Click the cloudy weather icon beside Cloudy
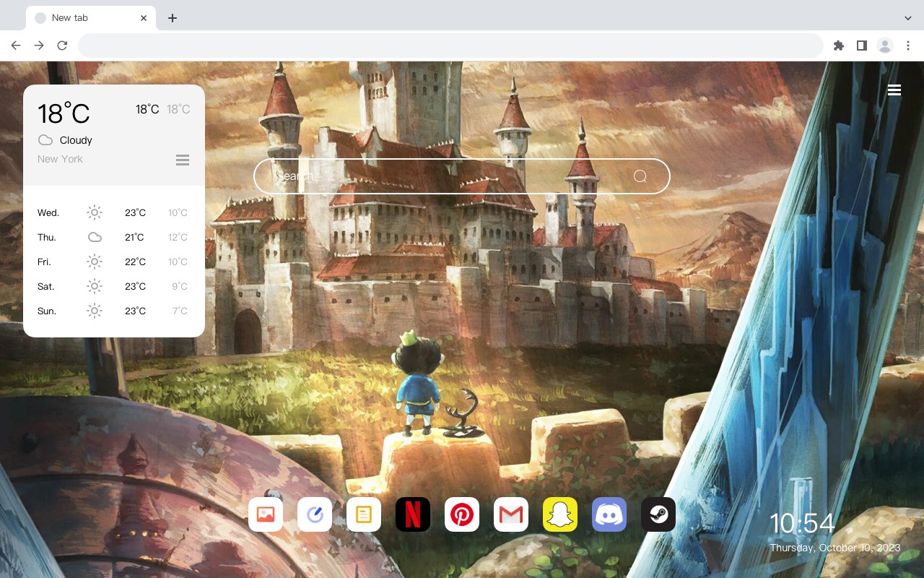The width and height of the screenshot is (924, 578). coord(45,140)
